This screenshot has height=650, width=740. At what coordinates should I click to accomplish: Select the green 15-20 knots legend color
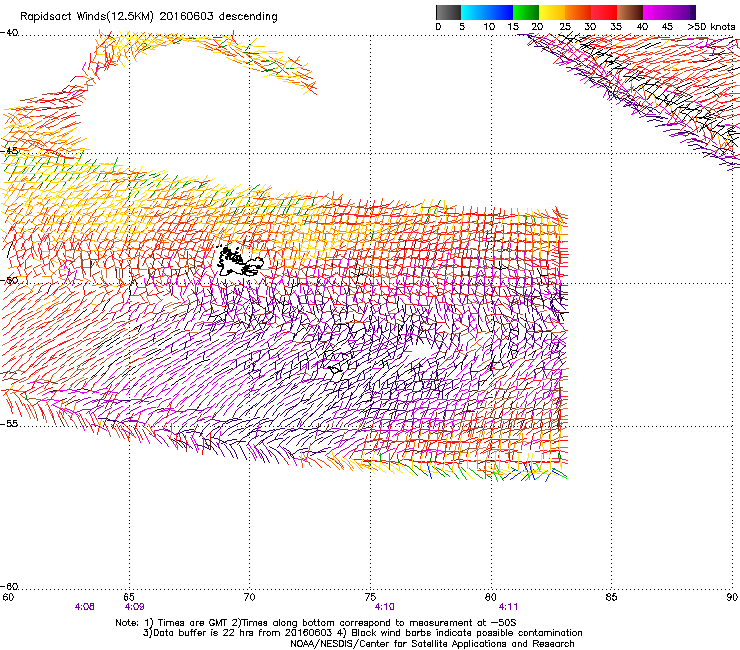[x=526, y=12]
